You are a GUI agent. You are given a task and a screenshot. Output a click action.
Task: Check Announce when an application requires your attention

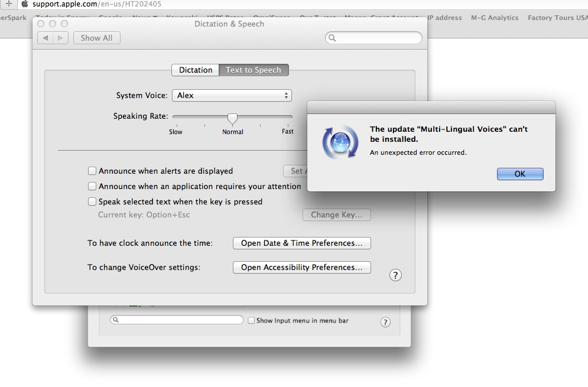pos(92,186)
